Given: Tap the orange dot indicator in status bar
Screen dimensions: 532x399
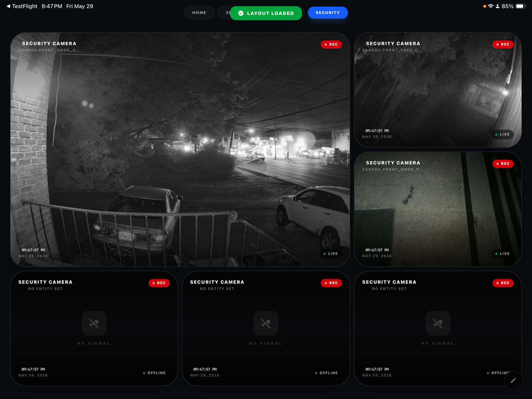Looking at the screenshot, I should (484, 6).
